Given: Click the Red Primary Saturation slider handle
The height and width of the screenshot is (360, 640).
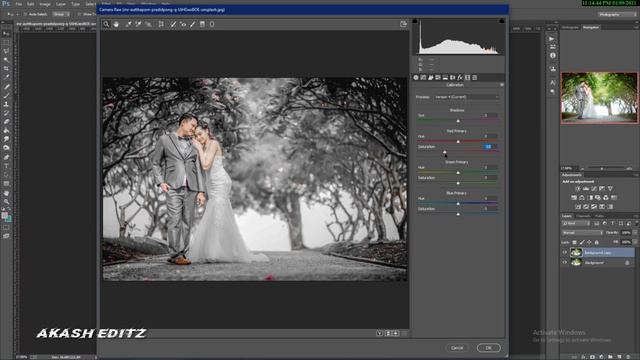Looking at the screenshot, I should [444, 152].
